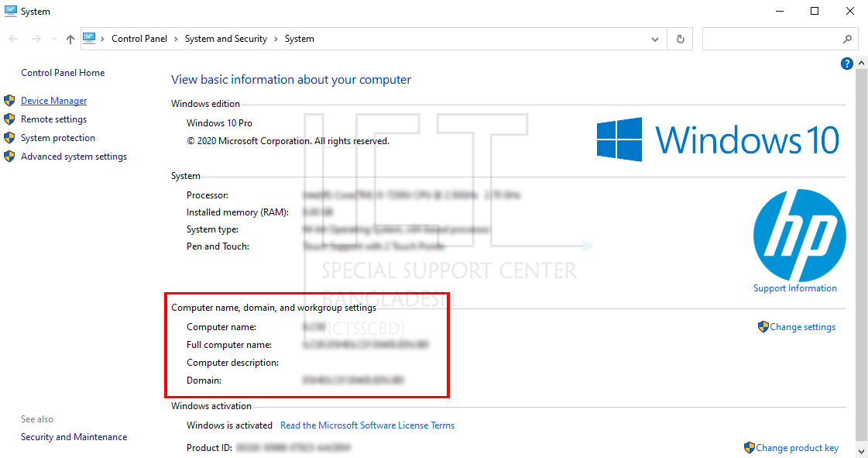Screen dimensions: 868x458
Task: Click the shield icon beside Advanced system settings
Action: tap(9, 157)
